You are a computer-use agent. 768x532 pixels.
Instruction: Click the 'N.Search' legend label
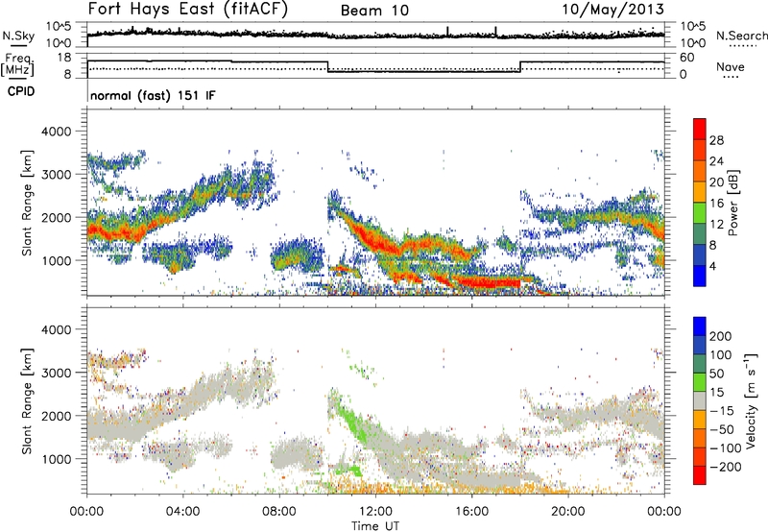741,36
